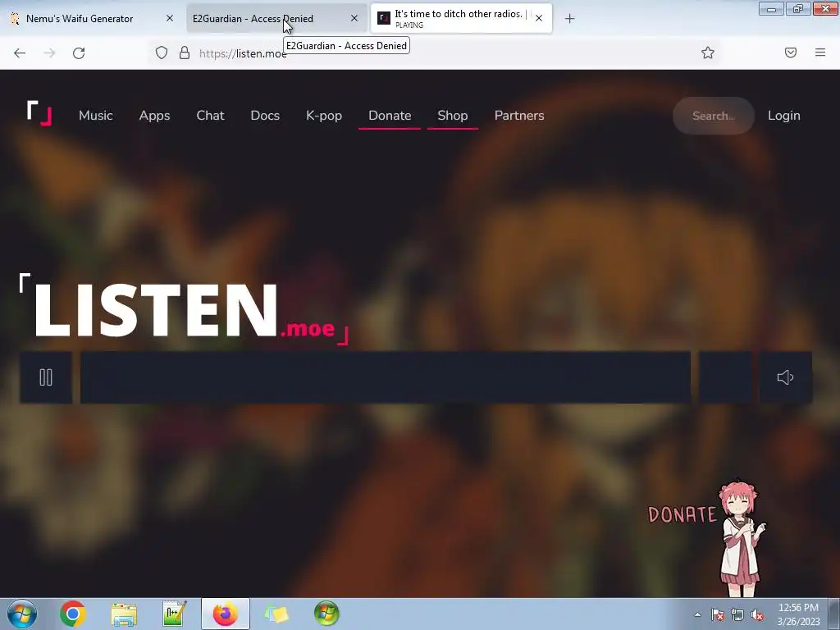Restore down the Firefox window
Viewport: 840px width, 630px height.
coord(798,8)
